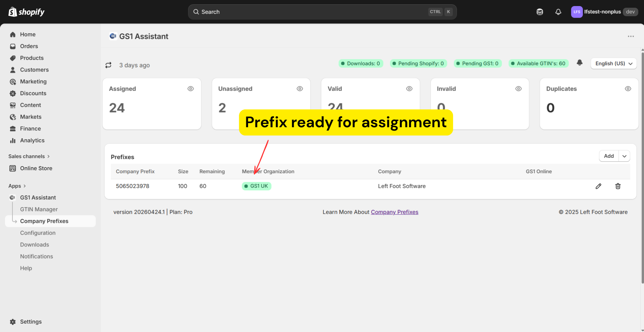The width and height of the screenshot is (644, 332).
Task: Click the refresh sync icon
Action: pyautogui.click(x=108, y=65)
